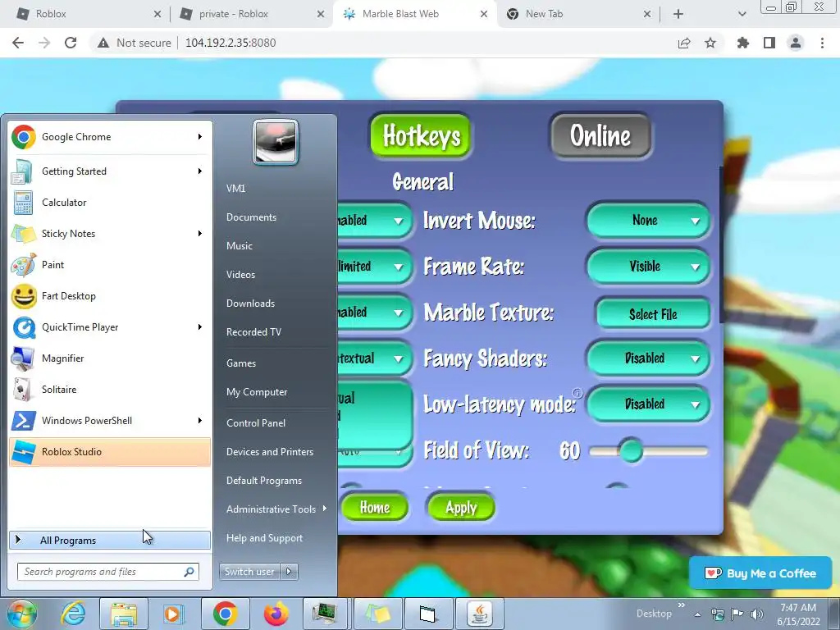The height and width of the screenshot is (630, 840).
Task: Open Sticky Notes from Start menu
Action: click(x=110, y=234)
